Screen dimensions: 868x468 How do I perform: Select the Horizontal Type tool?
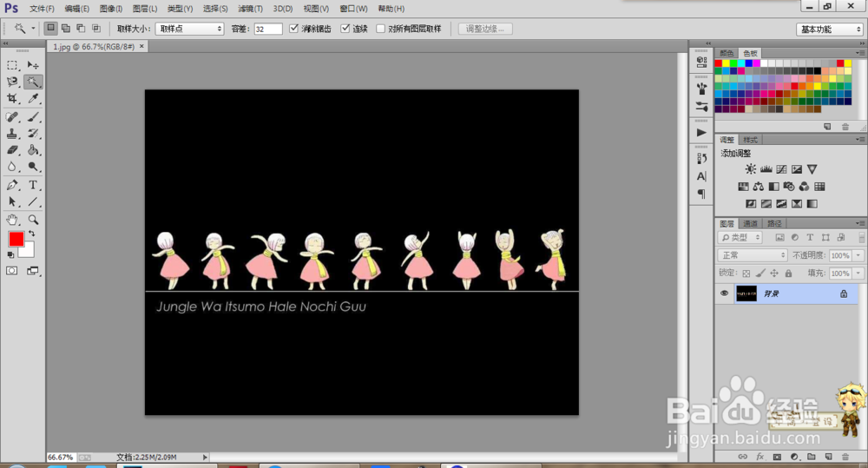pos(33,185)
